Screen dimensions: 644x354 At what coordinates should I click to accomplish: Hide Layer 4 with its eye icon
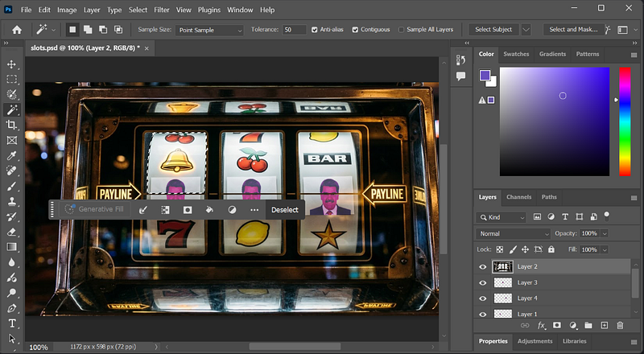point(482,298)
